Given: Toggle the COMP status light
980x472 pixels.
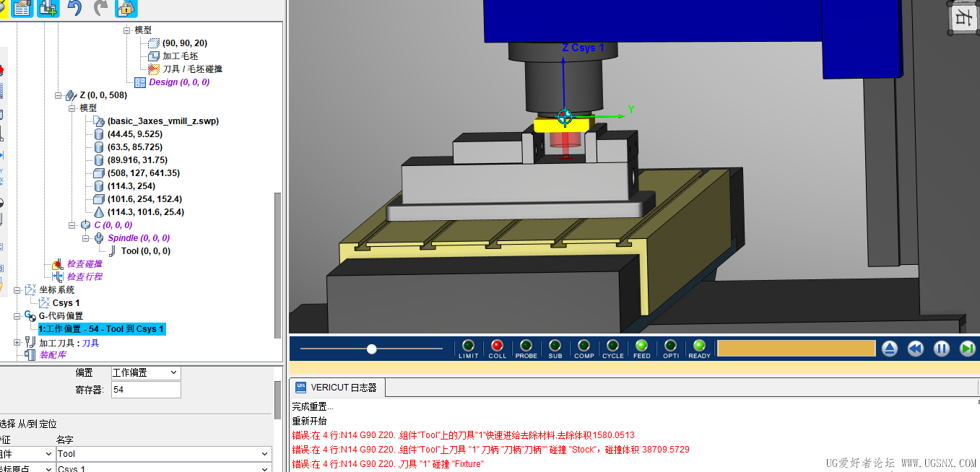Looking at the screenshot, I should [x=584, y=346].
